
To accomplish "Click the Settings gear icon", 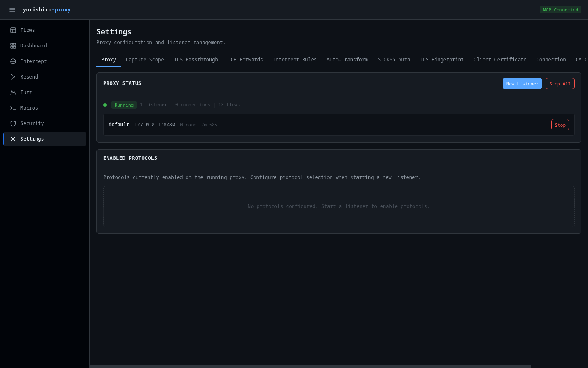I will point(13,139).
